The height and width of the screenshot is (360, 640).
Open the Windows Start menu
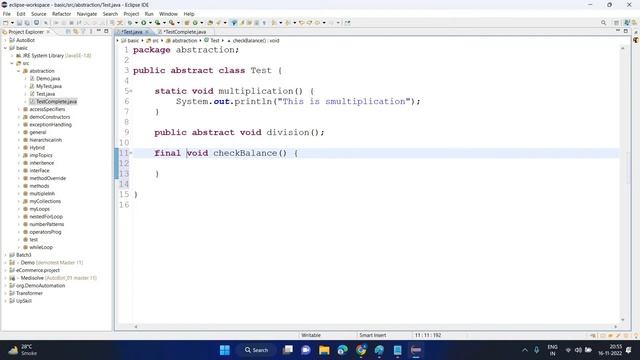click(224, 350)
